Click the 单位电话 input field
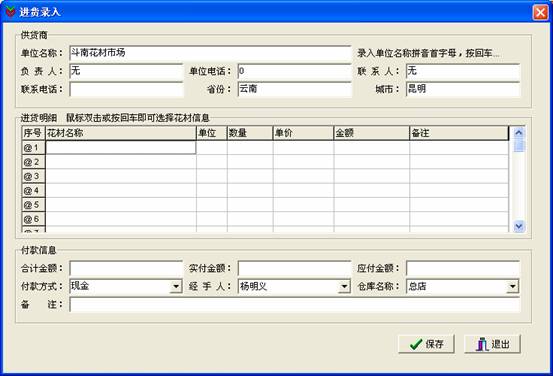553x376 pixels. (294, 72)
